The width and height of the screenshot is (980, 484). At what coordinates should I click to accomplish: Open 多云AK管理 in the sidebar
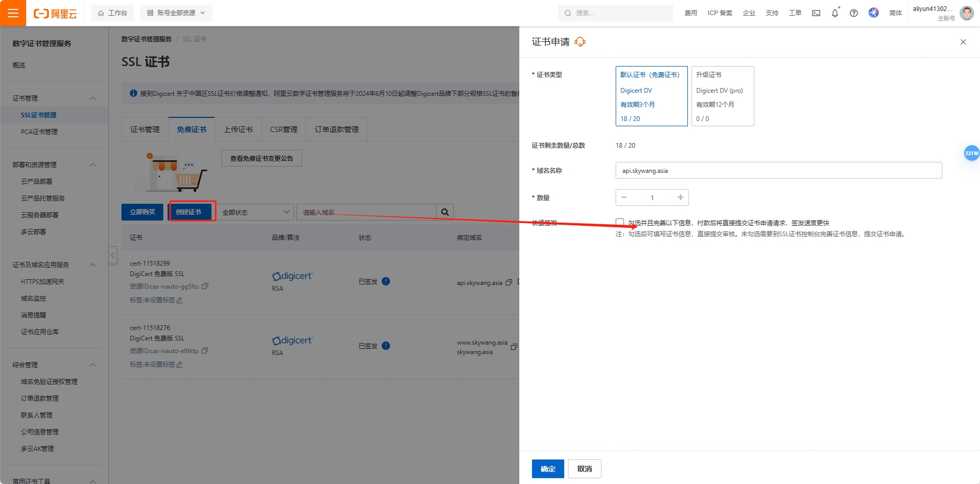coord(37,449)
